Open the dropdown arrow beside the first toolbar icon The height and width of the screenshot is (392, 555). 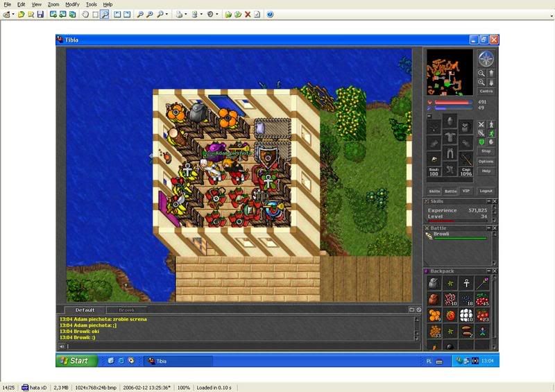point(13,15)
